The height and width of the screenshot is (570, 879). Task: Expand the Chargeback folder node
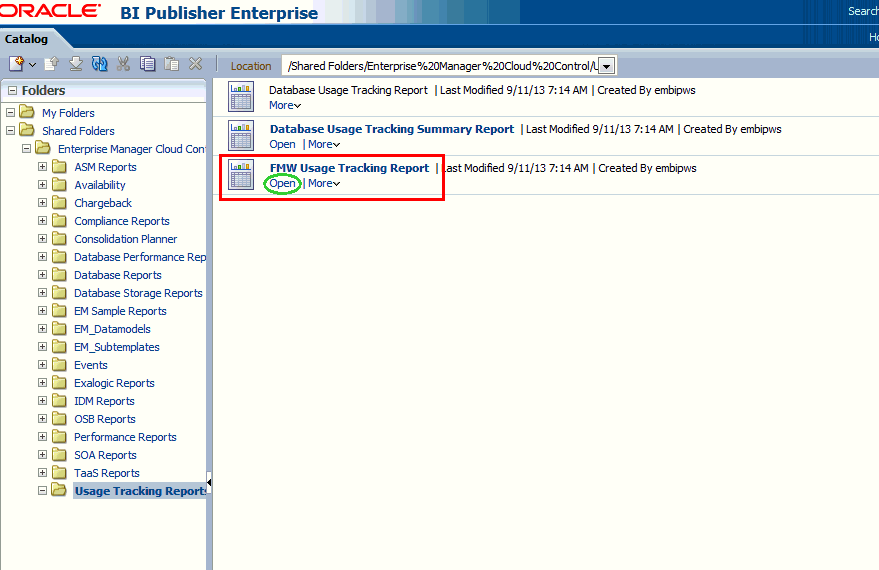(x=42, y=202)
